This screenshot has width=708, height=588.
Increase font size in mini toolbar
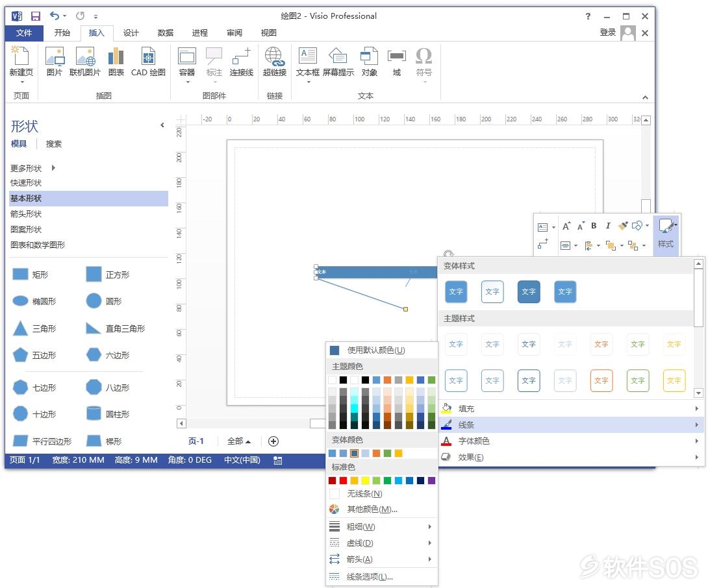pyautogui.click(x=566, y=226)
